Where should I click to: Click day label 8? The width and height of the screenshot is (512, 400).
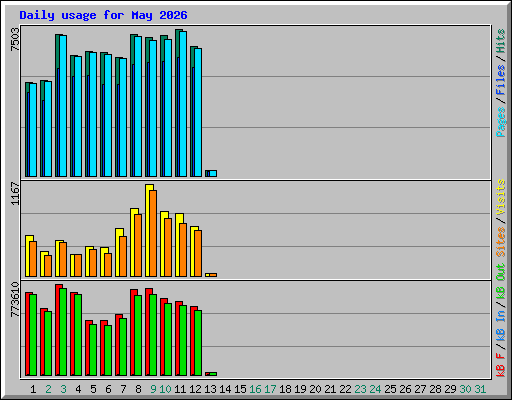tap(138, 389)
